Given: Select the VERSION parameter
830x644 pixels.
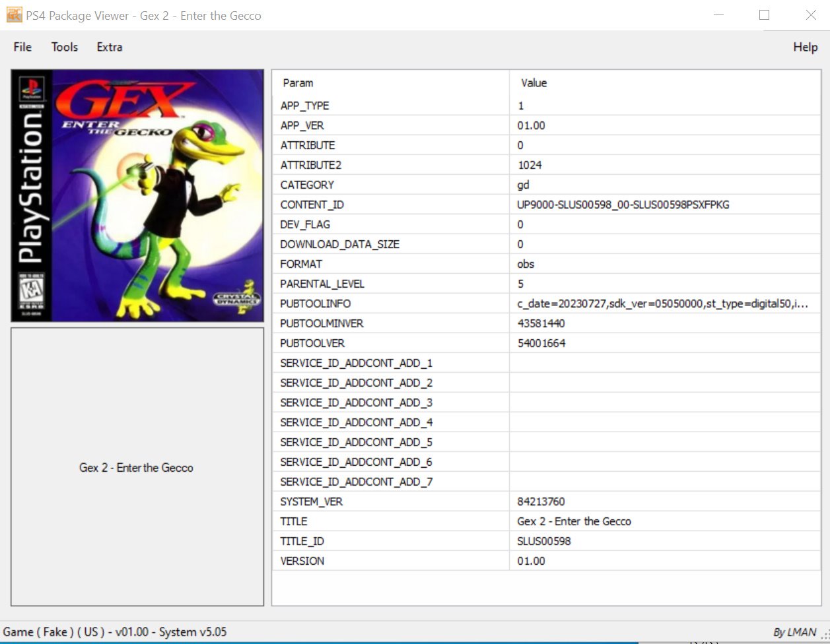Looking at the screenshot, I should 302,561.
